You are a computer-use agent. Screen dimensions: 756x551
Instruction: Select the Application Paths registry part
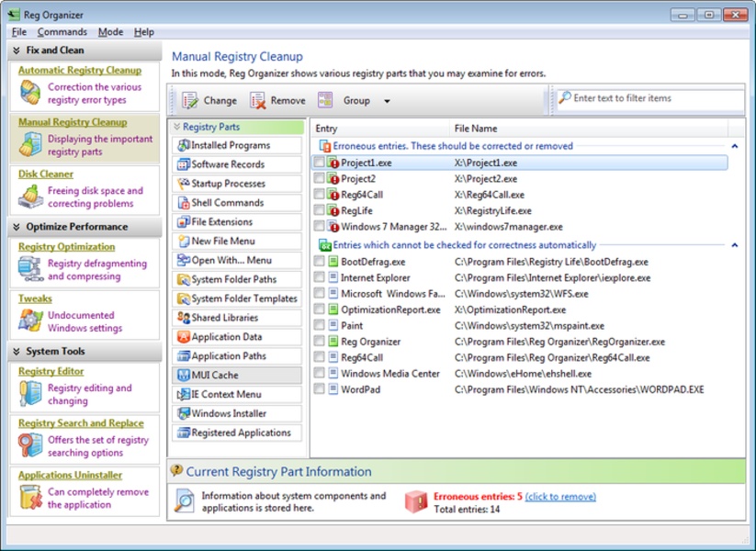(237, 355)
